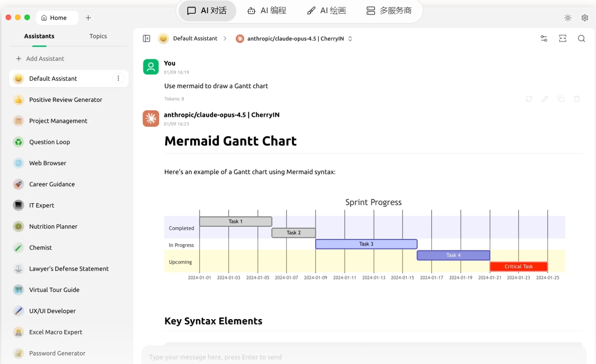This screenshot has width=596, height=364.
Task: Collapse the left sidebar panel
Action: [146, 39]
